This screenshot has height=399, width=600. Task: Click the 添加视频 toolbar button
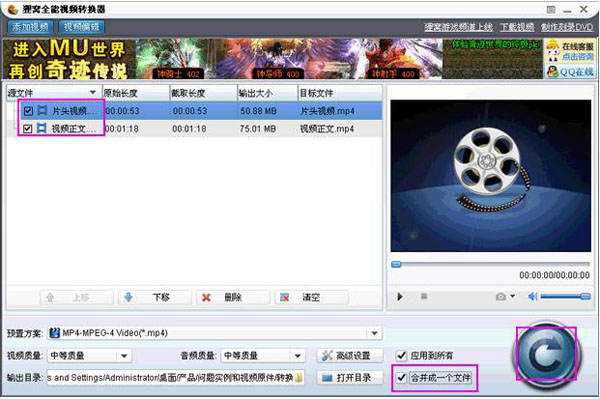coord(30,27)
